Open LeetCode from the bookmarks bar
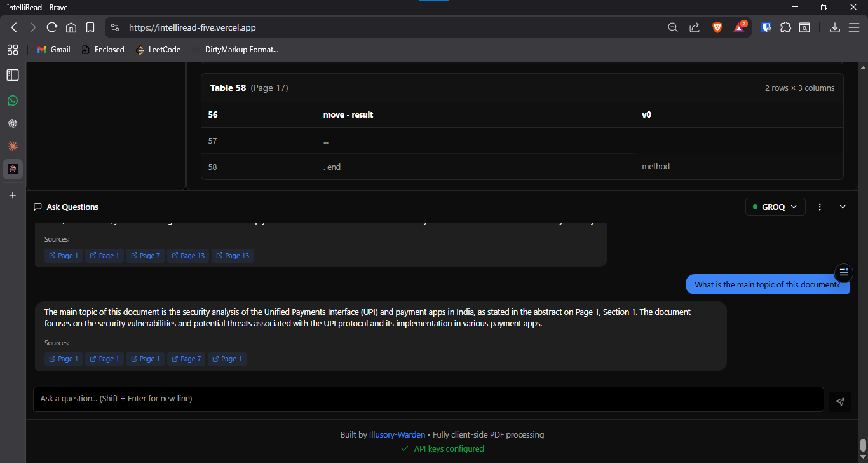The width and height of the screenshot is (868, 463). (158, 49)
